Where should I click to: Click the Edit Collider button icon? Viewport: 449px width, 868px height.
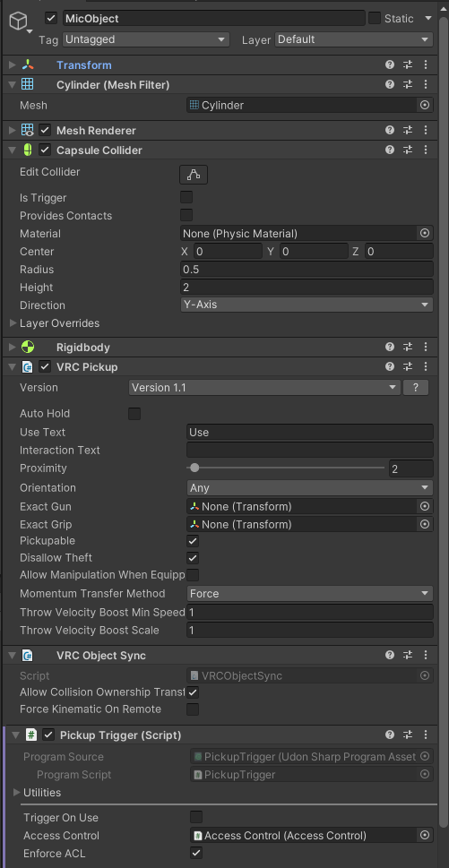coord(194,175)
